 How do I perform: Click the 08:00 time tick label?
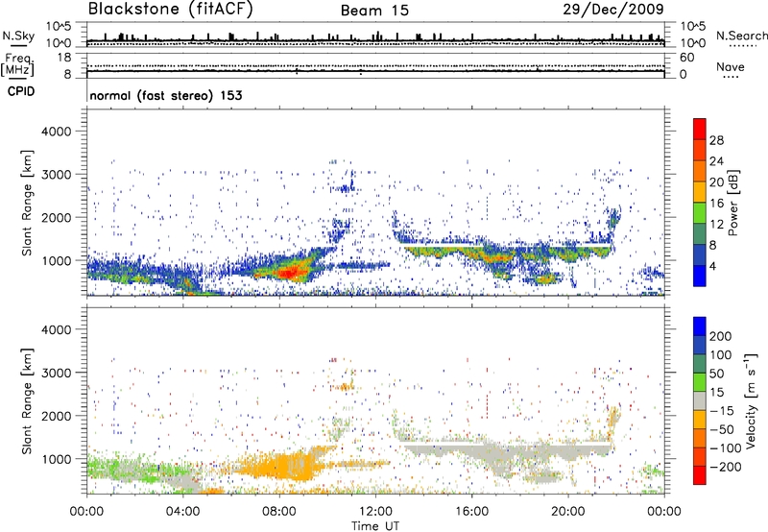tap(279, 512)
